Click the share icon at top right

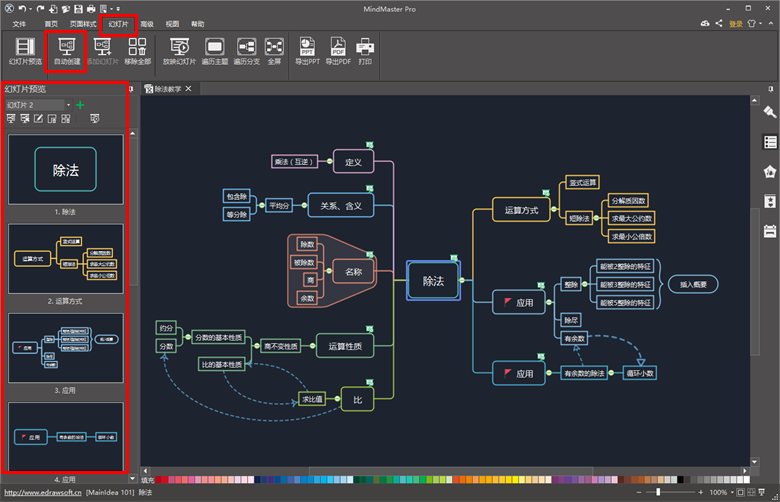pyautogui.click(x=719, y=23)
